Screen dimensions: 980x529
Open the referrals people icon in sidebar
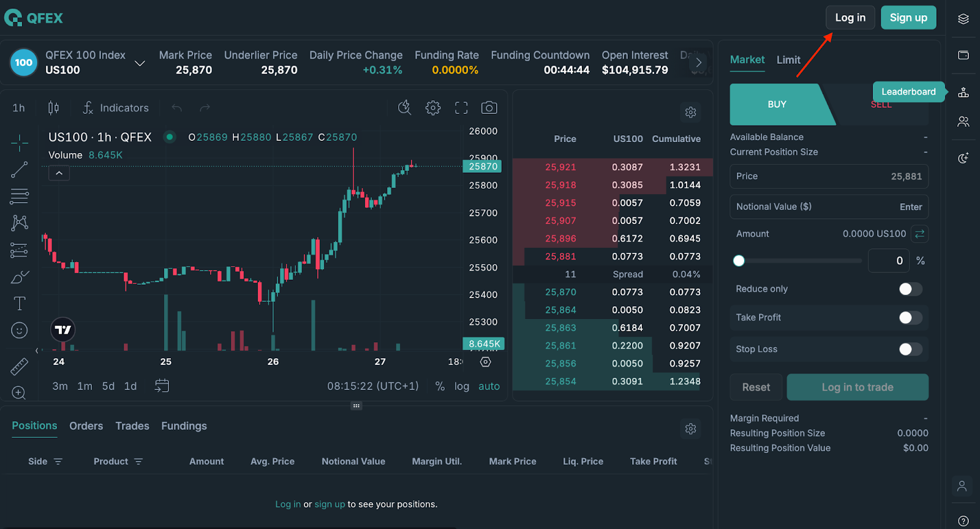point(963,121)
